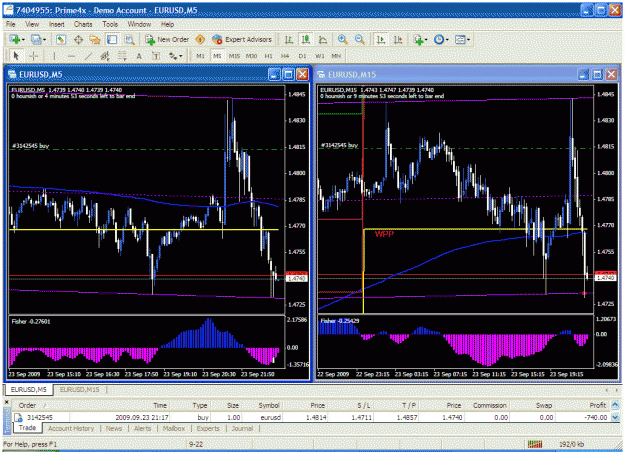The image size is (625, 452).
Task: Click the zoom in magnifier icon
Action: pyautogui.click(x=342, y=39)
